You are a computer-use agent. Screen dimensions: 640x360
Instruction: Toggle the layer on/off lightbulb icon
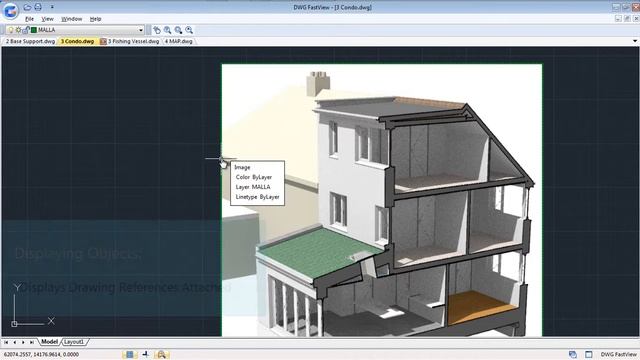click(11, 30)
